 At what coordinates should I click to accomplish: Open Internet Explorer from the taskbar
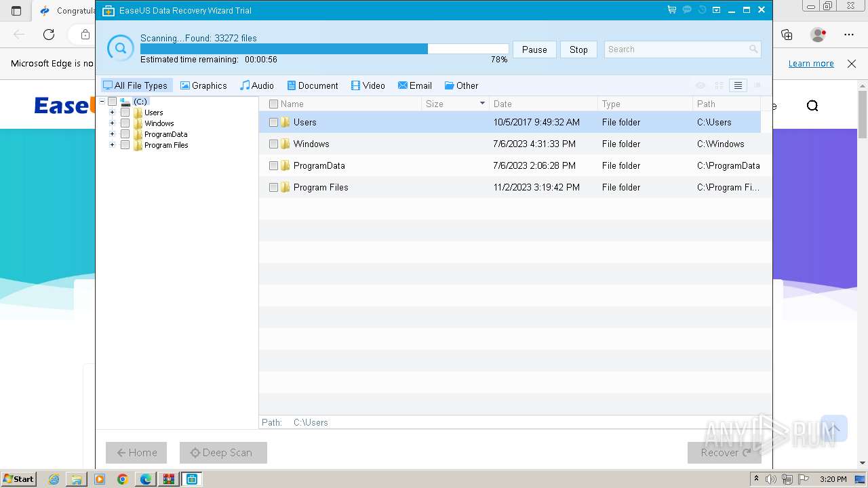(x=54, y=479)
